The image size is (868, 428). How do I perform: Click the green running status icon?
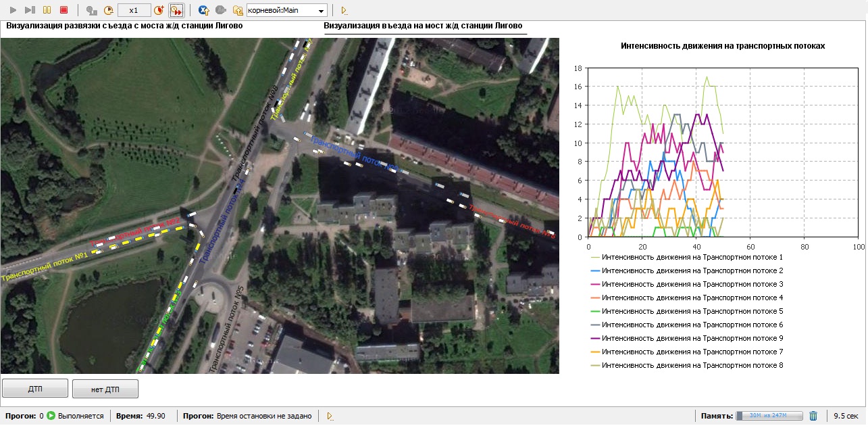[x=51, y=416]
